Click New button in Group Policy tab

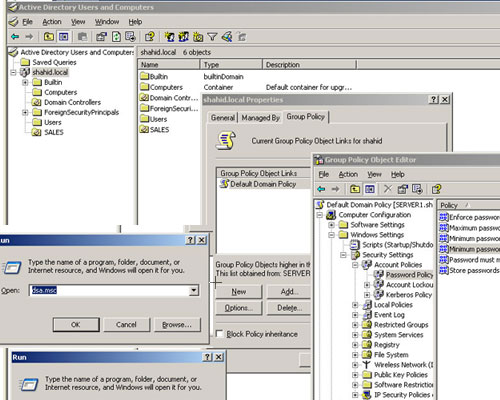239,292
